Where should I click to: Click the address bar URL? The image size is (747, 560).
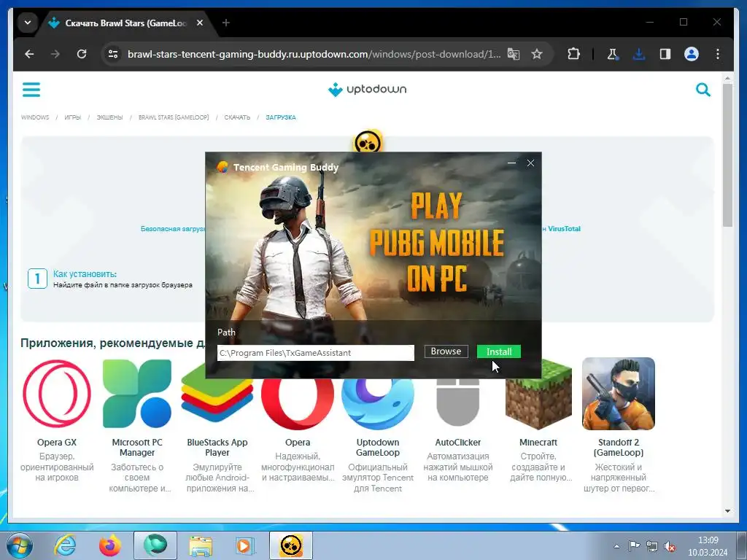click(314, 54)
